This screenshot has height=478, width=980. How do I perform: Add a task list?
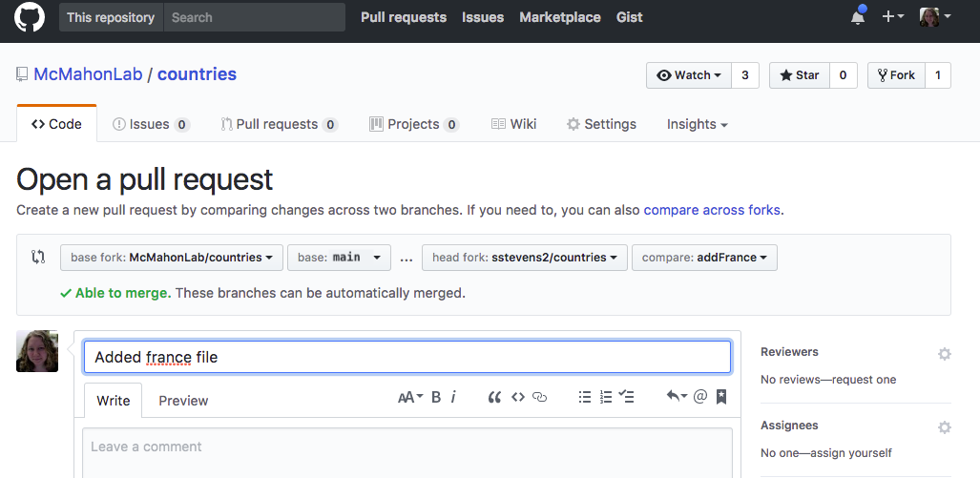[x=626, y=396]
